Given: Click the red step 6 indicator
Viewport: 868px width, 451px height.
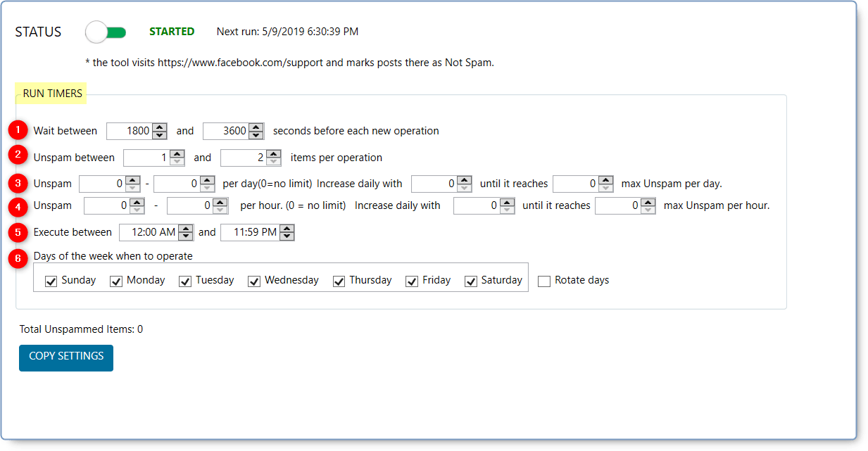Looking at the screenshot, I should 17,260.
